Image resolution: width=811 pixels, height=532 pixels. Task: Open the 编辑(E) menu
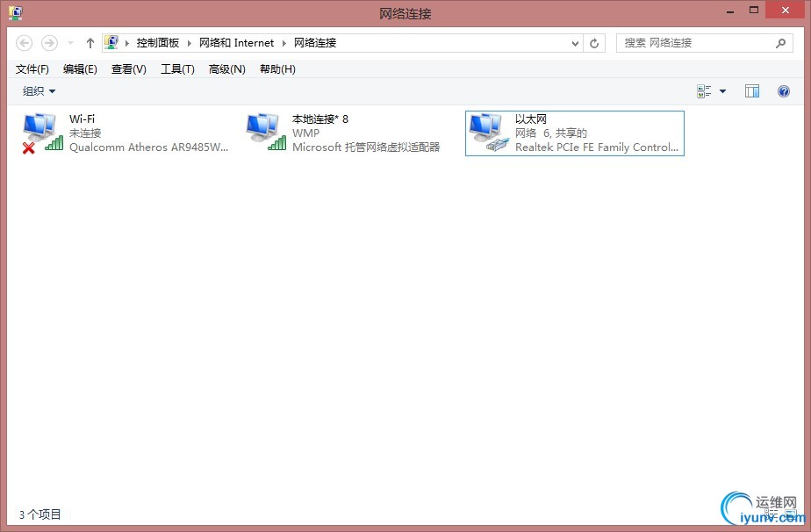80,69
